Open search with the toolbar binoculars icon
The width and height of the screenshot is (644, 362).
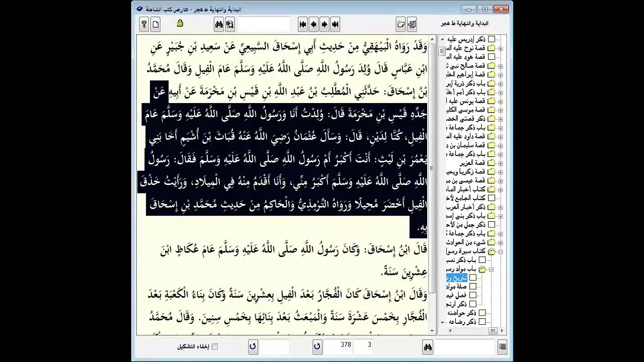coord(219,24)
